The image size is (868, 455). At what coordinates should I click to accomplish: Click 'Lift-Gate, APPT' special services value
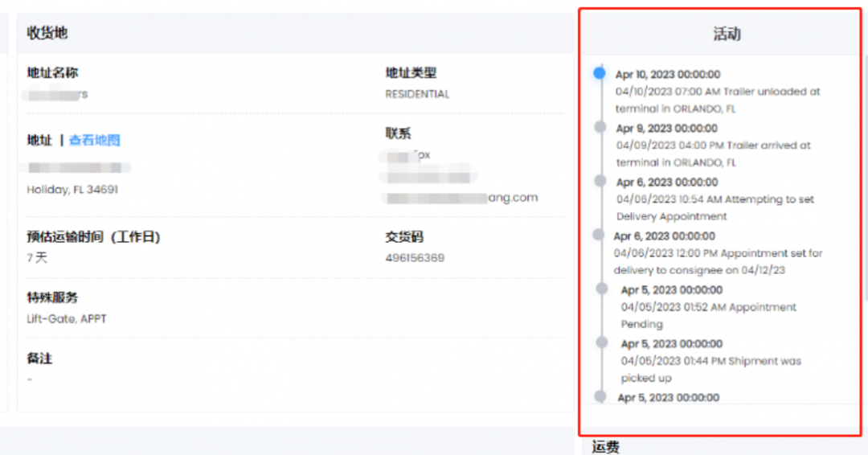67,319
